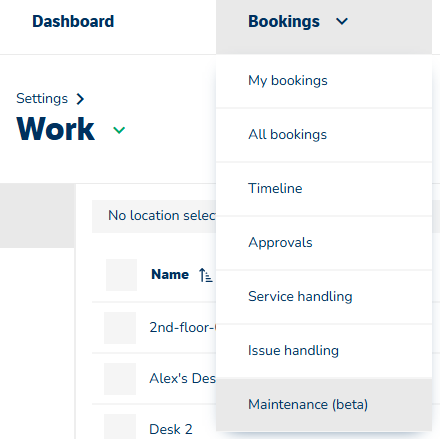Click the chevron arrow next to Settings breadcrumb
Screen dimensions: 440x439
80,99
